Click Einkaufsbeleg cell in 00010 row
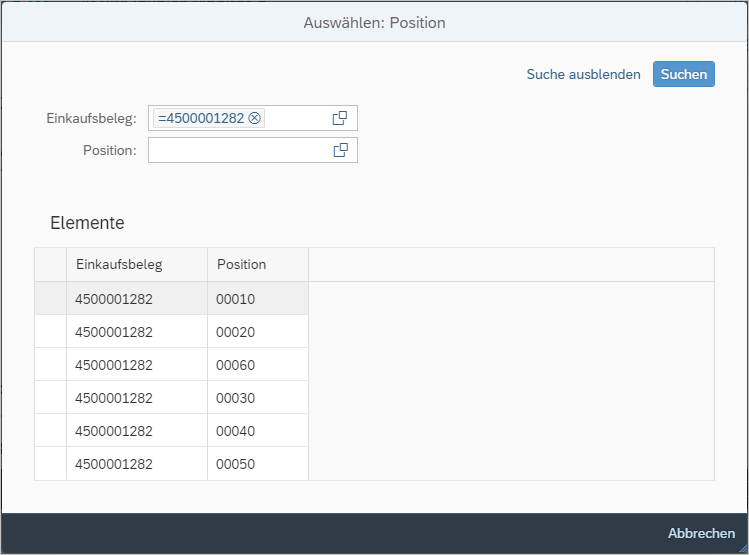Viewport: 749px width, 555px height. (114, 299)
